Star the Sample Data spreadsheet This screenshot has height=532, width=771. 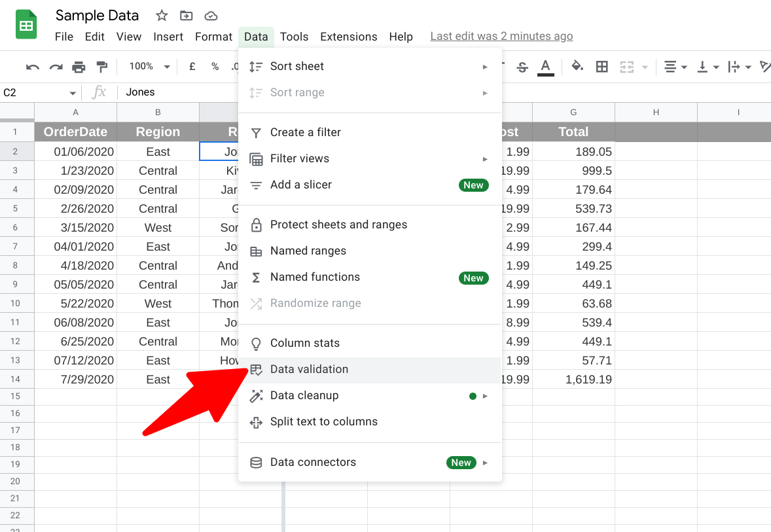click(161, 15)
